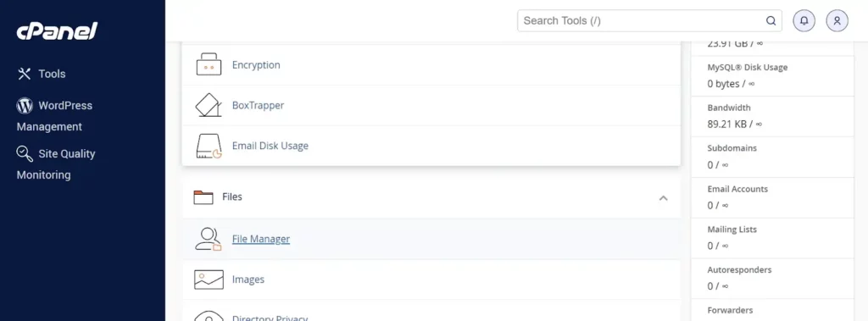Open Site Quality Monitoring in the sidebar
Screen dimensions: 868x321
pos(56,164)
